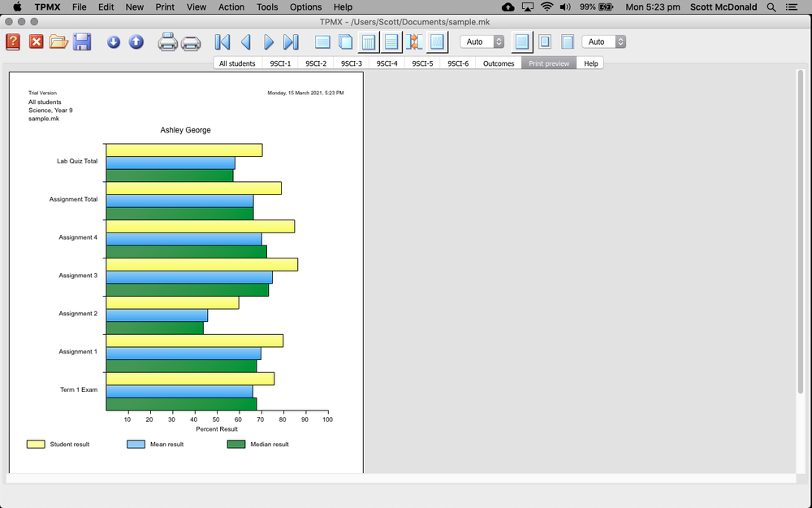This screenshot has height=508, width=812.
Task: Switch to All students tab
Action: click(x=237, y=63)
